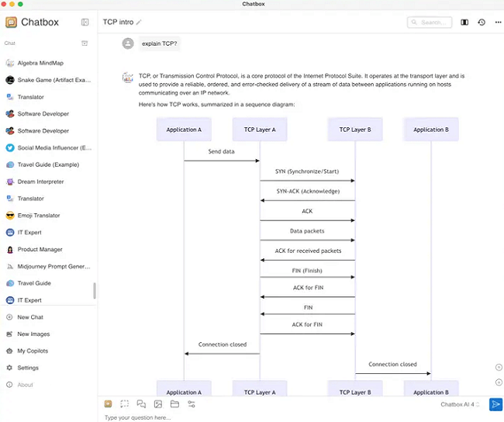This screenshot has height=422, width=504.
Task: Attach an image using the picture icon
Action: (x=157, y=404)
